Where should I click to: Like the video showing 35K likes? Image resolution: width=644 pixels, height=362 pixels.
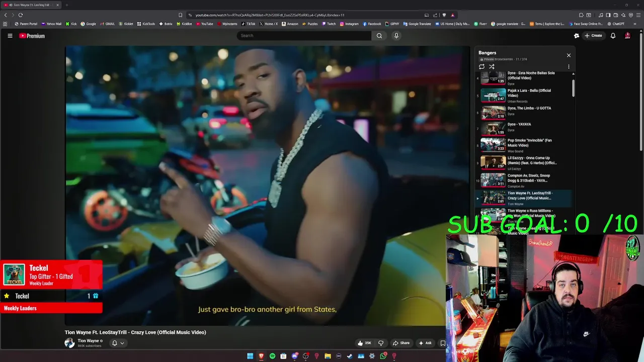coord(364,343)
